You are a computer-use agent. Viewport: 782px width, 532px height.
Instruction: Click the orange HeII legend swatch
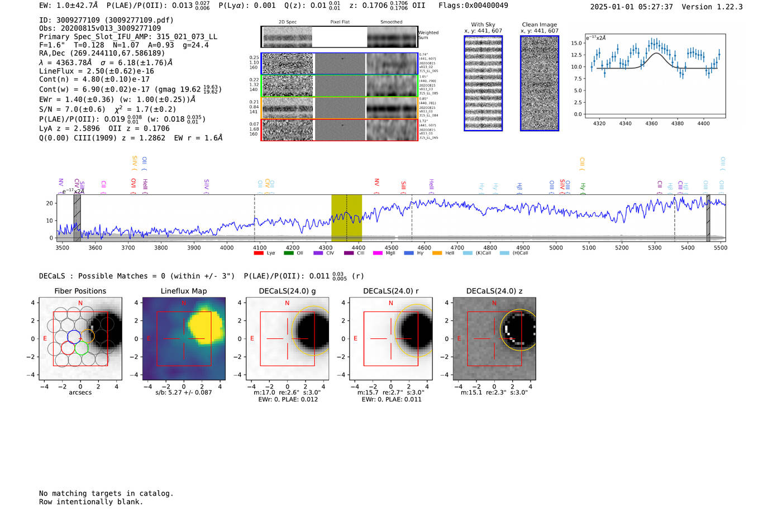(x=437, y=253)
